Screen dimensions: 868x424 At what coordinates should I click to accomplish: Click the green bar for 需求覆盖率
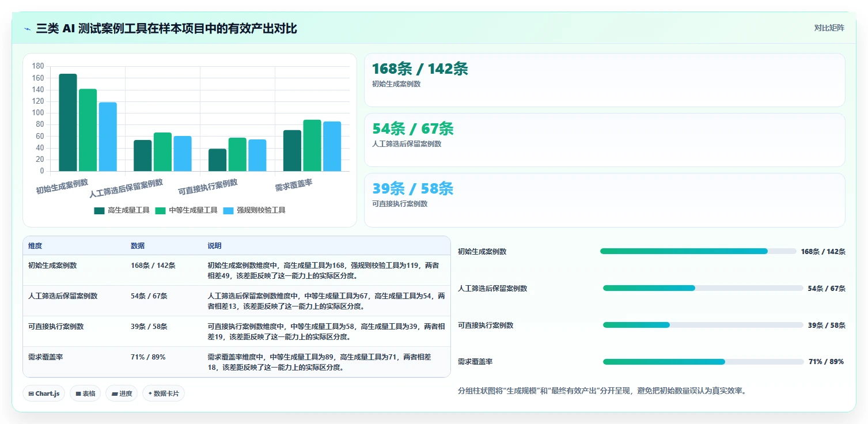pyautogui.click(x=312, y=146)
